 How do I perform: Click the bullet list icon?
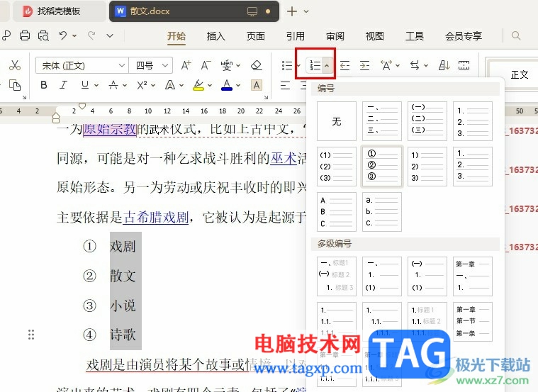[287, 65]
